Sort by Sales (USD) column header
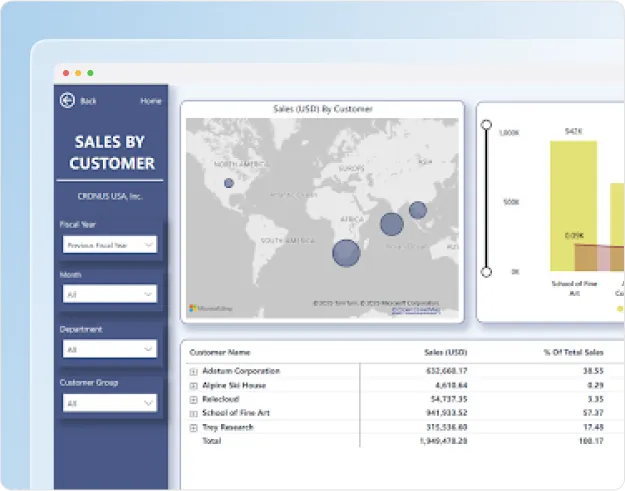The image size is (625, 491). pyautogui.click(x=445, y=352)
